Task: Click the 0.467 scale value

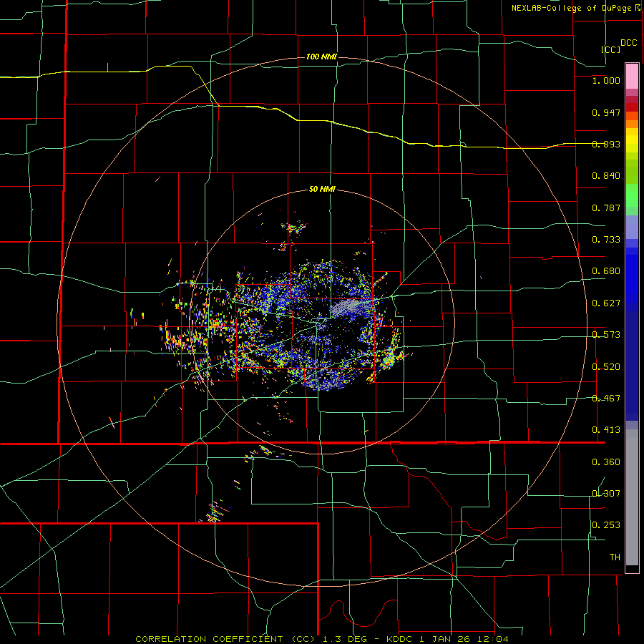Action: pyautogui.click(x=606, y=399)
